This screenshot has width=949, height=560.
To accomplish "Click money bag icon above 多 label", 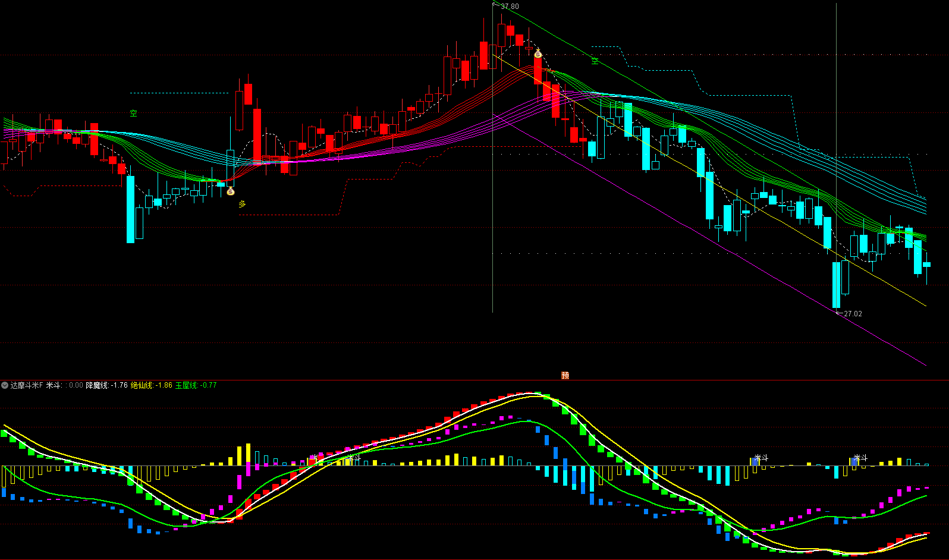I will click(230, 191).
